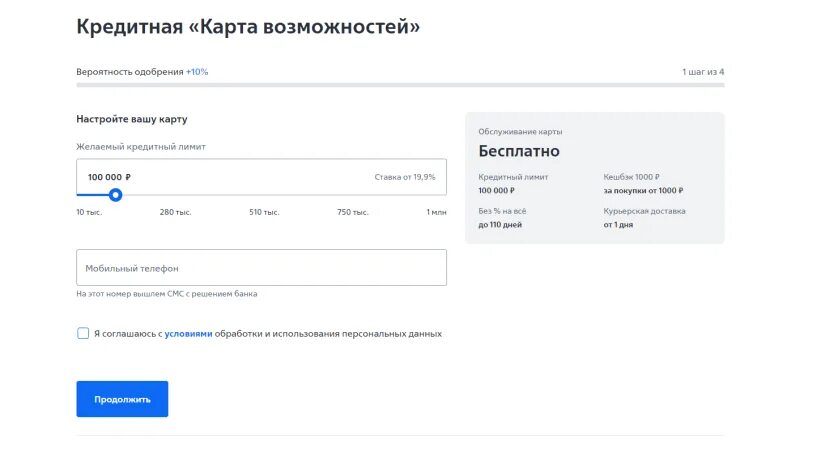Click the «Без % на всё» info item
The image size is (825, 454).
502,218
